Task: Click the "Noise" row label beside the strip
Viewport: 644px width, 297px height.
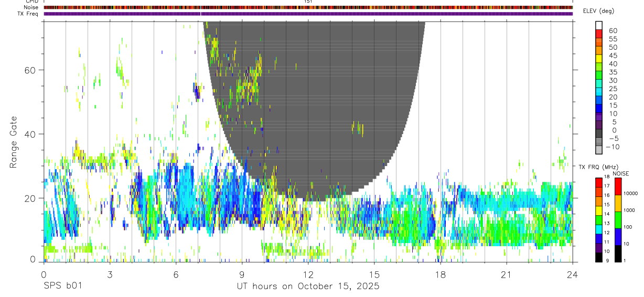Action: (31, 7)
